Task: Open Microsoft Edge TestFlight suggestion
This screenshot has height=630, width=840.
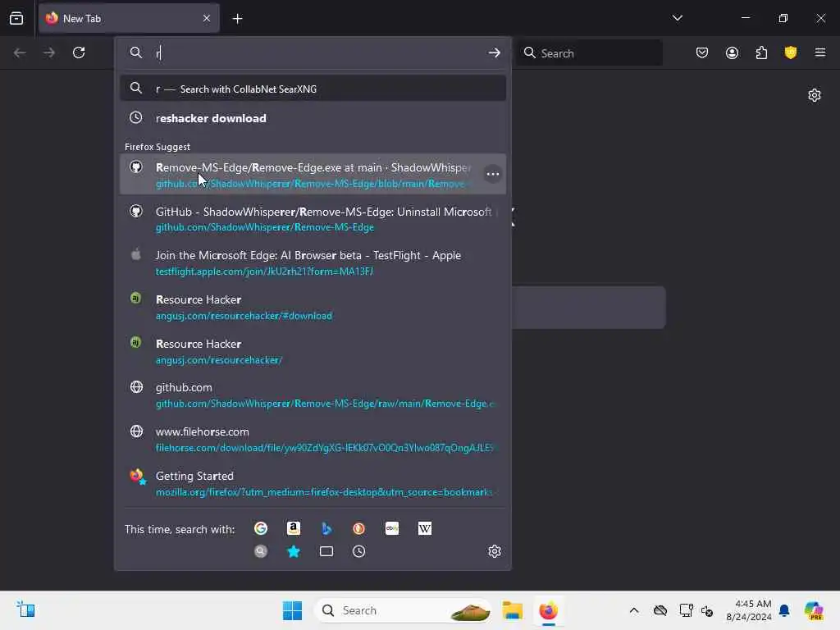Action: coord(313,262)
